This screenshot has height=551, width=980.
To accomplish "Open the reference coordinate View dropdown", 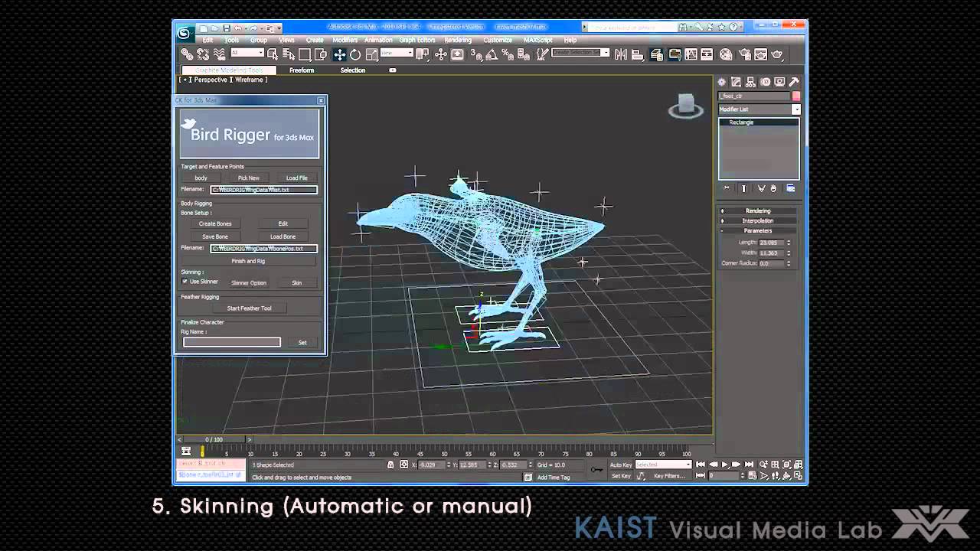I will (397, 53).
